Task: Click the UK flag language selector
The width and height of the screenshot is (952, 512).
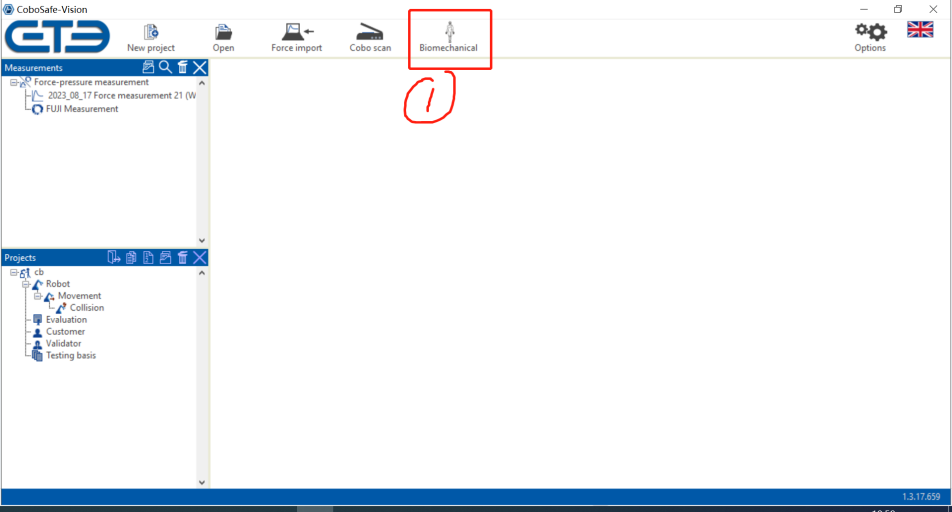Action: 920,29
